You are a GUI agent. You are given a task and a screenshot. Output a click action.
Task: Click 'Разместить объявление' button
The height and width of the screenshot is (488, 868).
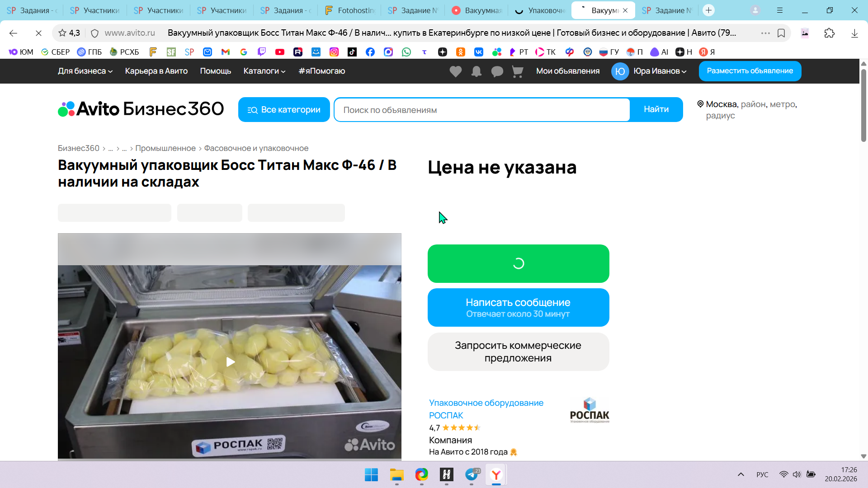[x=750, y=71]
